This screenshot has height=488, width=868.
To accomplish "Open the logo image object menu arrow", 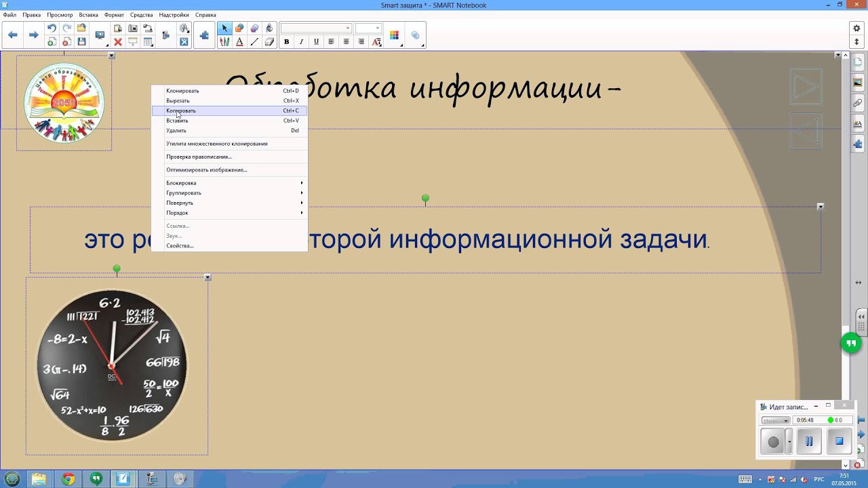I will pyautogui.click(x=112, y=56).
